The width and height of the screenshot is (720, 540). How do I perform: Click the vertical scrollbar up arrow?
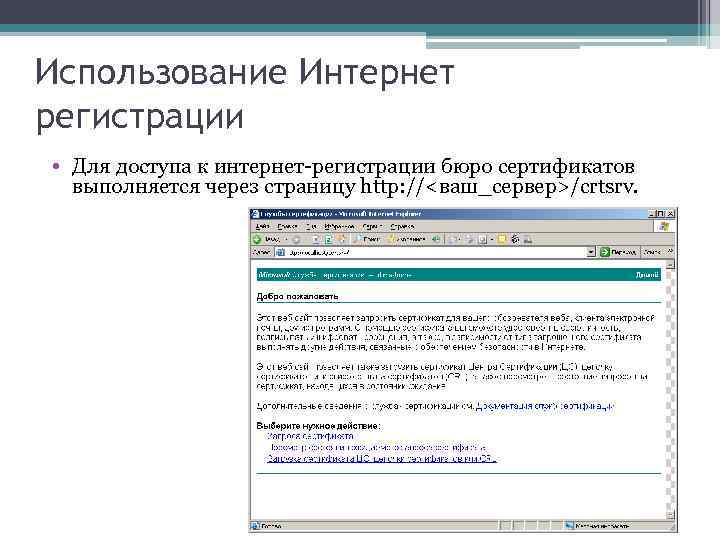click(x=670, y=264)
